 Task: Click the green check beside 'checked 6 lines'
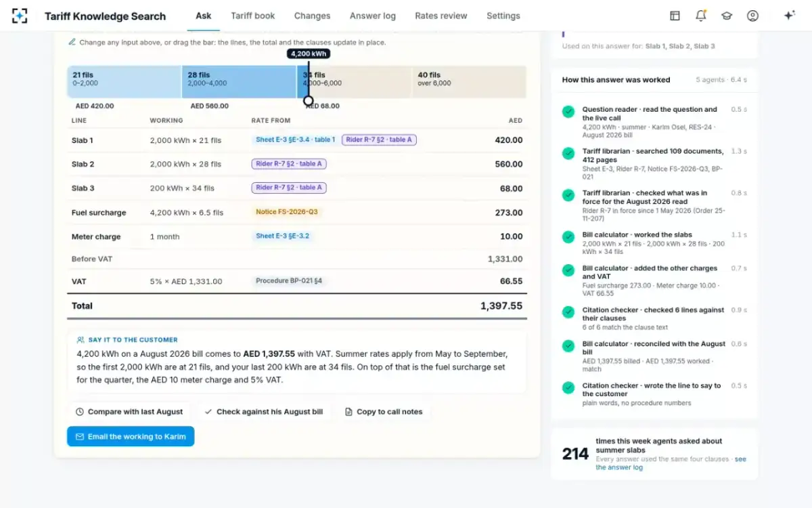(568, 312)
